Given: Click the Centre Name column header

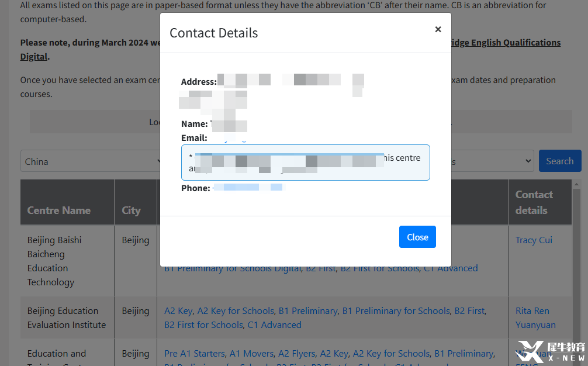Looking at the screenshot, I should point(59,210).
